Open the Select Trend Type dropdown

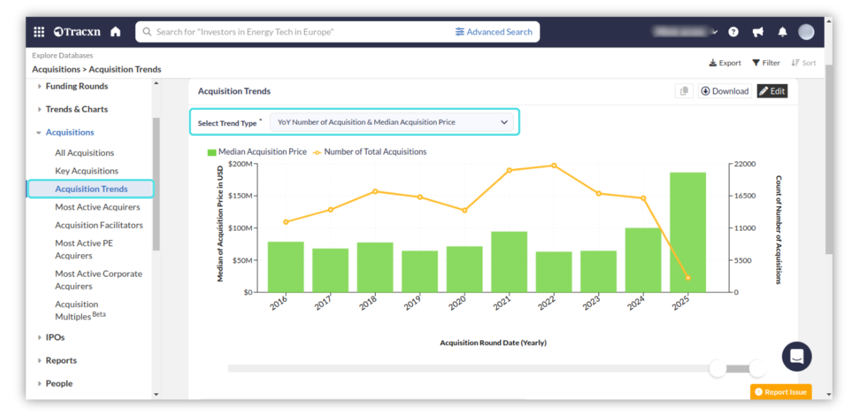pyautogui.click(x=392, y=122)
